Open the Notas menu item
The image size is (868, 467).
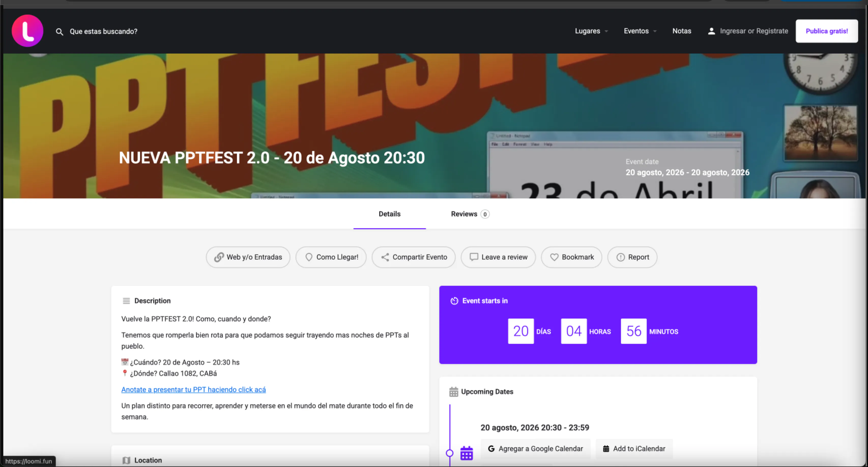pos(682,31)
